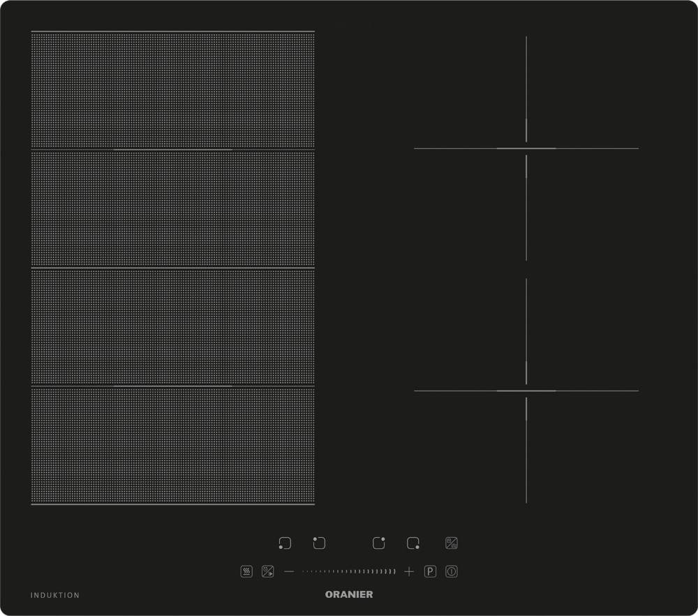Screen dimensions: 698x616
Task: Decrease heat level with the minus button
Action: click(x=289, y=572)
